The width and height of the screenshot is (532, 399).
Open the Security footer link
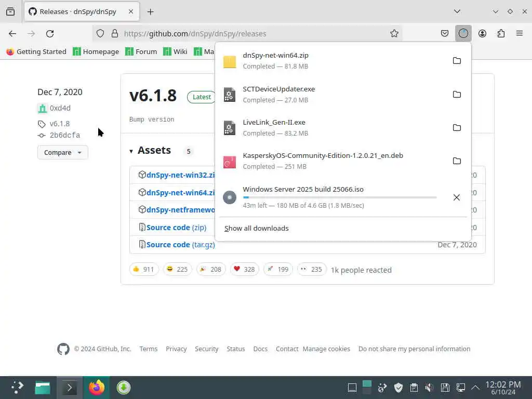[x=207, y=349]
